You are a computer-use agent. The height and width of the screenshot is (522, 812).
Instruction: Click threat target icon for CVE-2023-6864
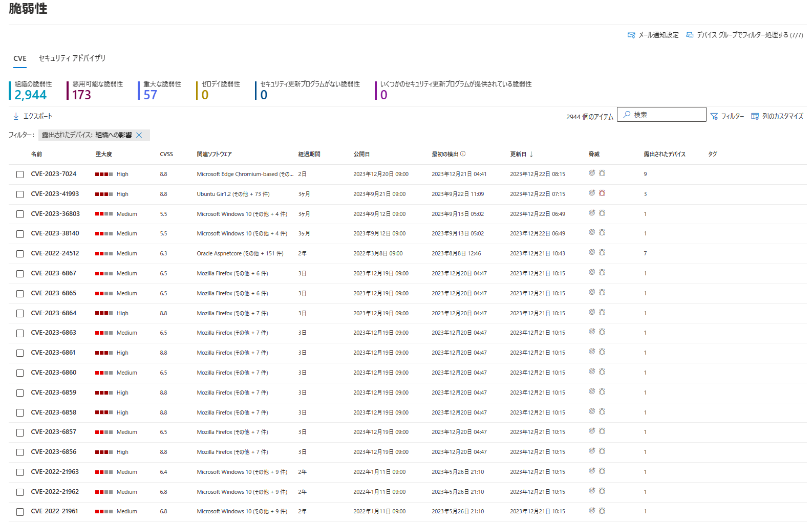coord(592,312)
